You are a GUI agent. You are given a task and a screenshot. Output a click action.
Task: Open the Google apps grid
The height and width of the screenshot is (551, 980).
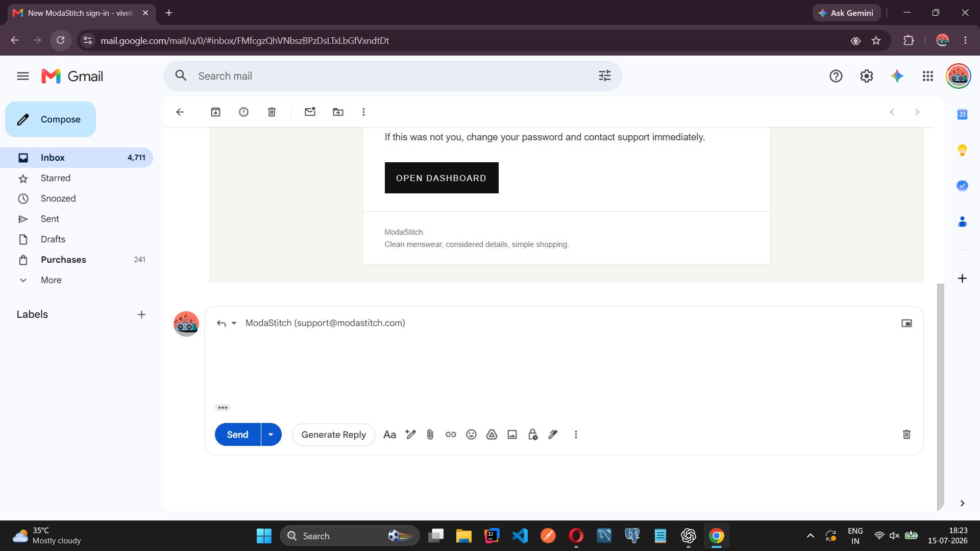(x=928, y=76)
